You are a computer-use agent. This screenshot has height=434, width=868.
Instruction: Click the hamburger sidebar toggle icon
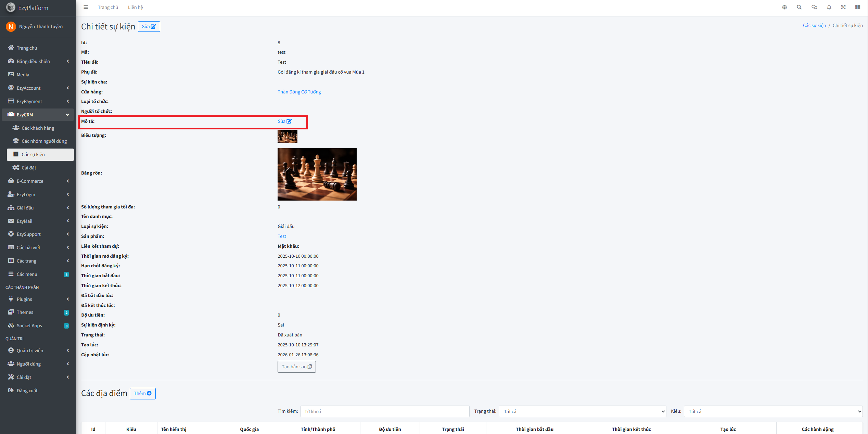(86, 7)
